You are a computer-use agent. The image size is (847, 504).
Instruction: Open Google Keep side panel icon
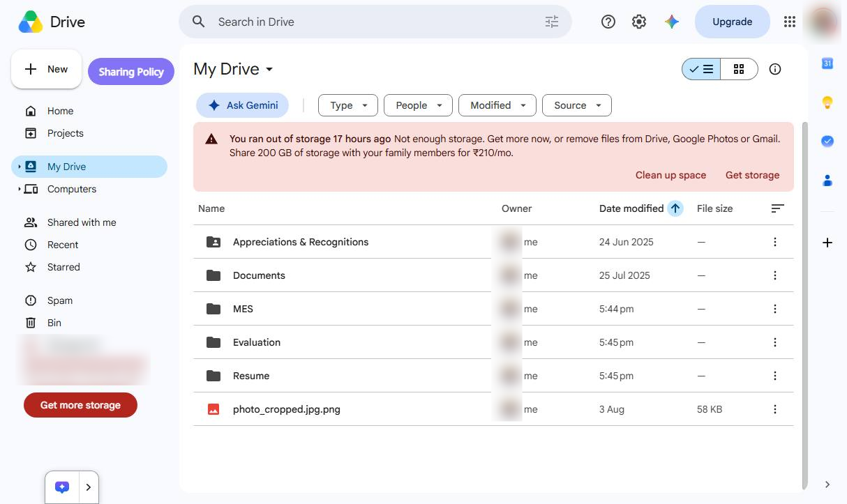827,102
